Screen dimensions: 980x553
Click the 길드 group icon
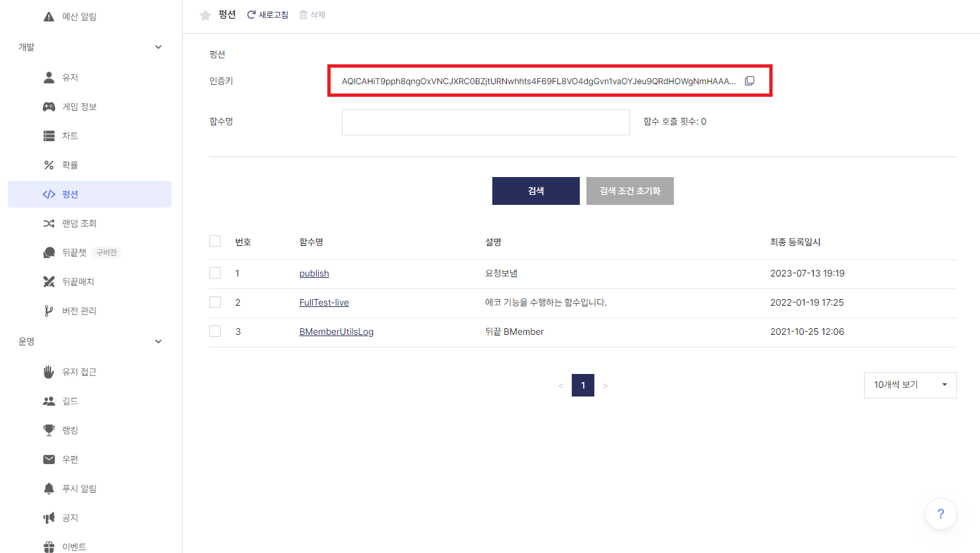pyautogui.click(x=49, y=401)
